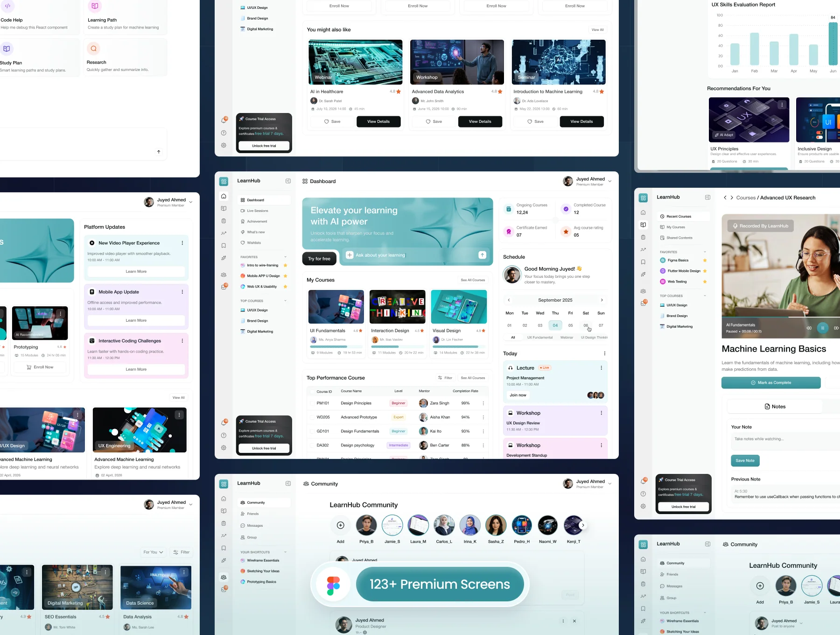Toggle favorite star for Web Testing
This screenshot has width=840, height=635.
tap(705, 282)
